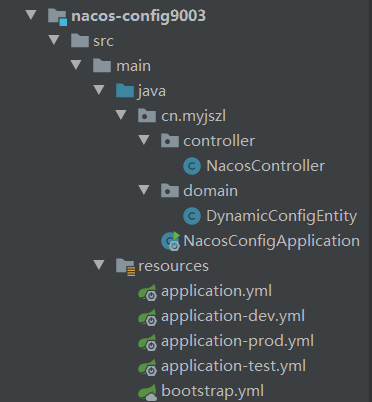Click the cloud icon beside bootstrap.yml
372x402 pixels.
(x=147, y=392)
